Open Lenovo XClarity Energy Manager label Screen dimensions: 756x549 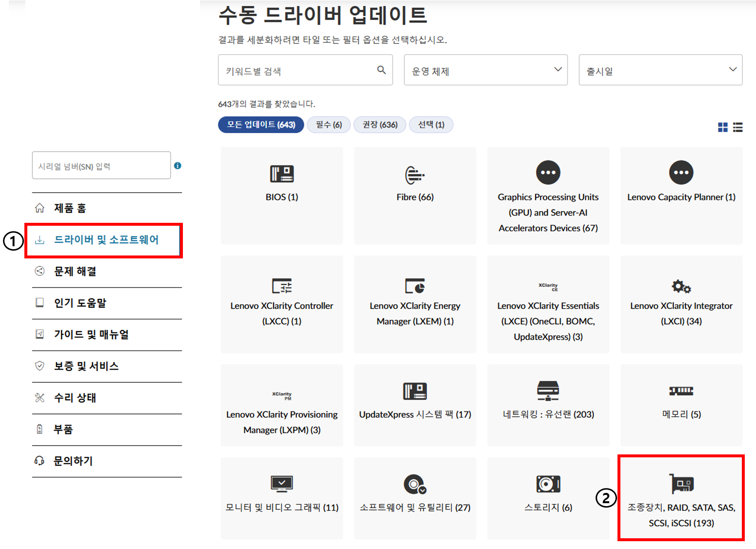(415, 314)
